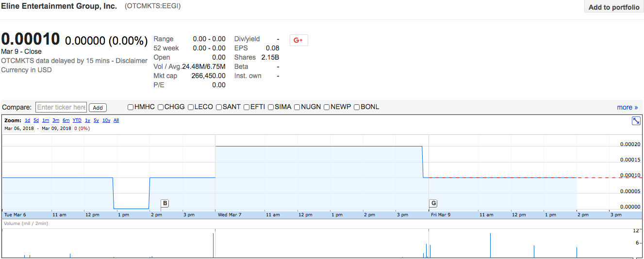
Task: Expand the chart to full screen
Action: tap(636, 121)
